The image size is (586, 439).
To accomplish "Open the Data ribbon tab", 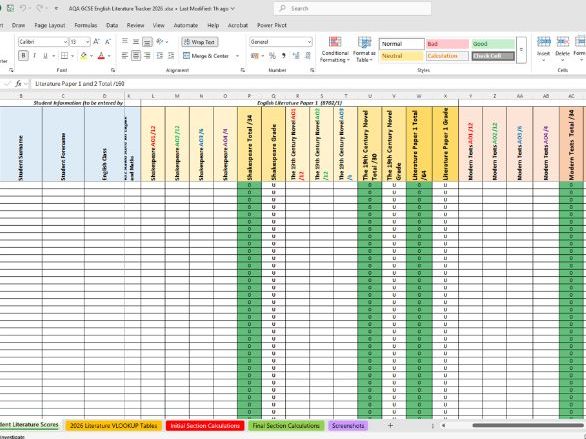I will click(112, 25).
